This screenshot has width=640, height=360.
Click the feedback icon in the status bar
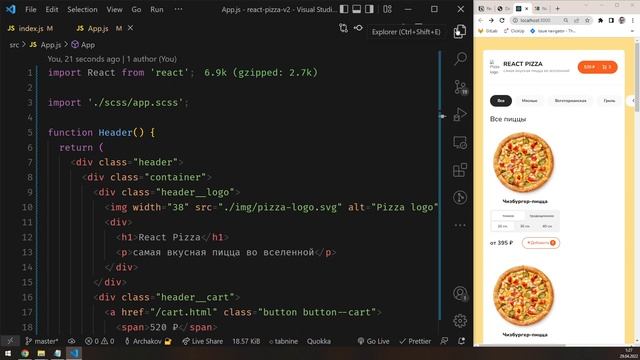coord(444,341)
